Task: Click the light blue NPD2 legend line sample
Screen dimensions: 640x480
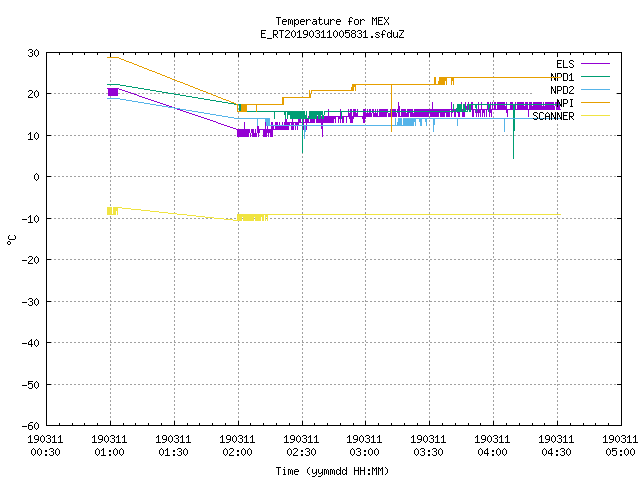Action: coord(595,89)
